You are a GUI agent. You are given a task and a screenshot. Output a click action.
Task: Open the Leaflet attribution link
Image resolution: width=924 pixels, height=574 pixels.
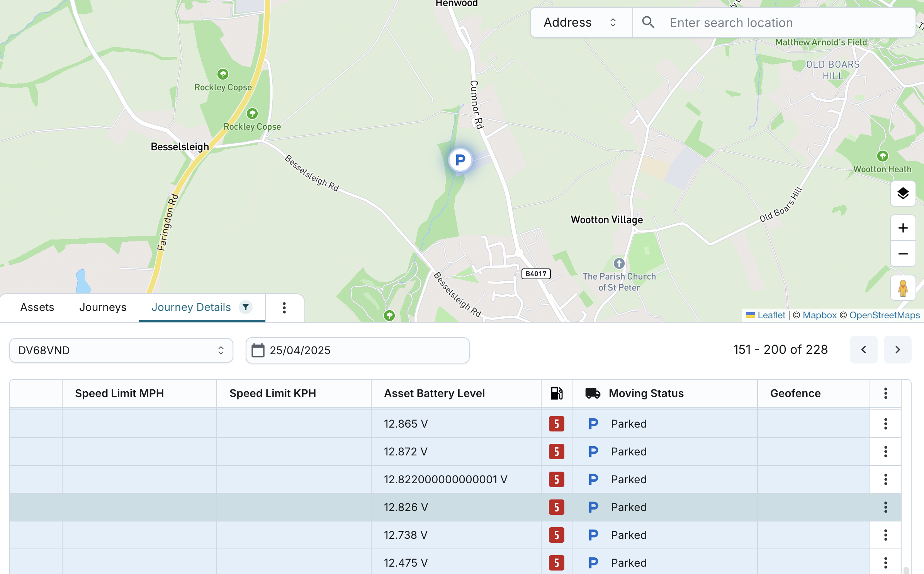(x=771, y=315)
